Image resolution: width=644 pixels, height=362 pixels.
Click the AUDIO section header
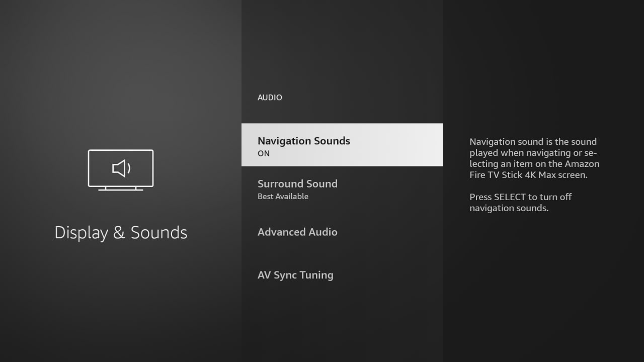pos(270,98)
